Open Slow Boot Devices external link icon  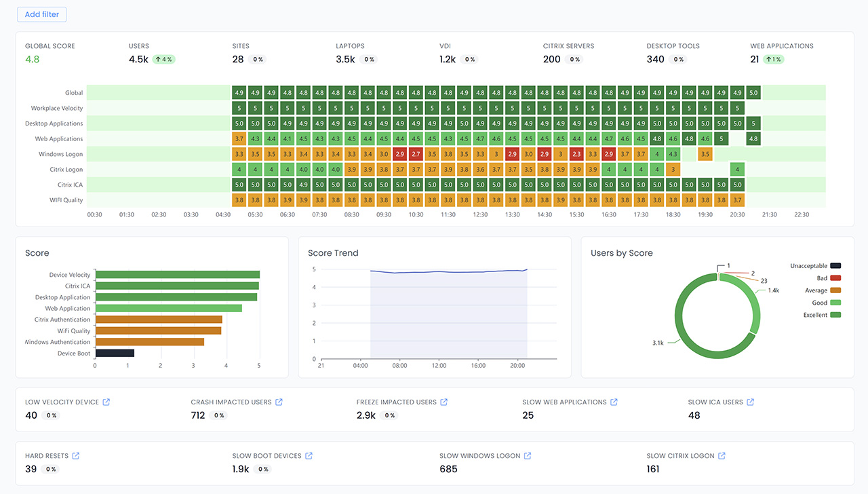point(309,456)
